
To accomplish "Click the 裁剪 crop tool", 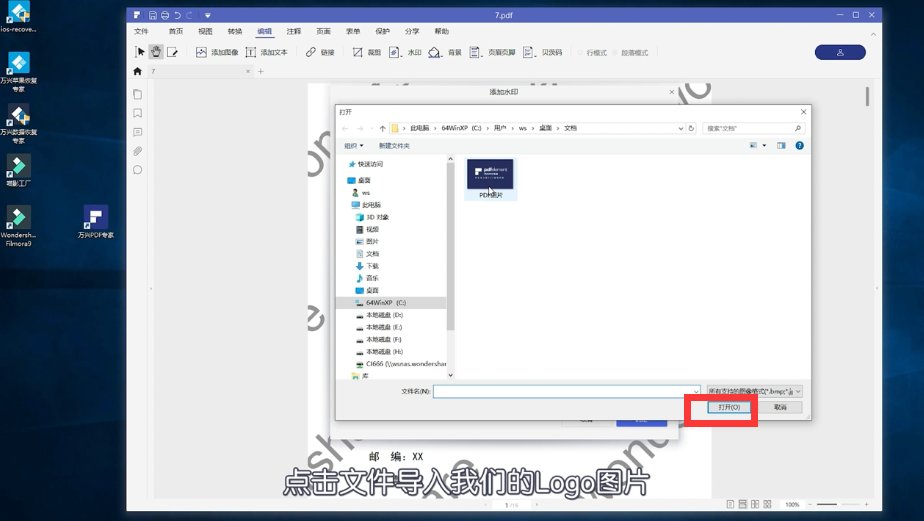I will point(367,52).
